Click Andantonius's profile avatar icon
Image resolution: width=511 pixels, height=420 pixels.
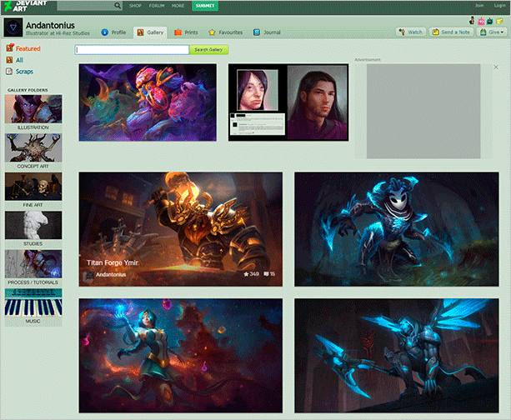[12, 28]
